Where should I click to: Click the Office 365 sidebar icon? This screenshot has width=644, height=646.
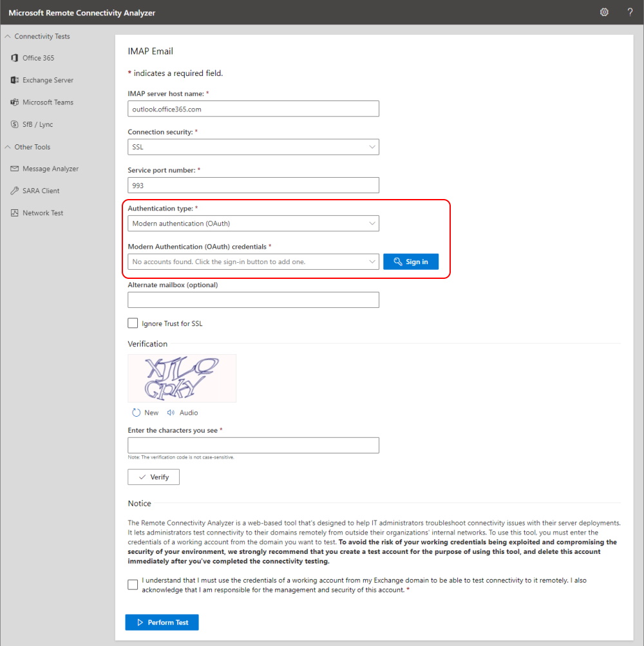(14, 58)
